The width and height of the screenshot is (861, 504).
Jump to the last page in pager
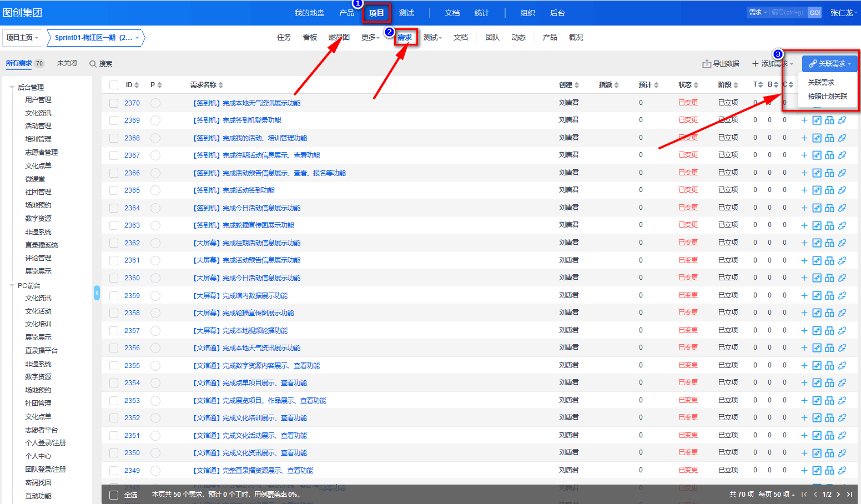[849, 494]
